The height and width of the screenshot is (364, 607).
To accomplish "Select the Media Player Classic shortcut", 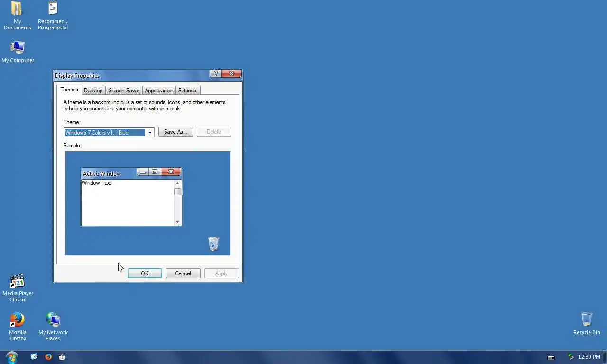I will [x=18, y=288].
